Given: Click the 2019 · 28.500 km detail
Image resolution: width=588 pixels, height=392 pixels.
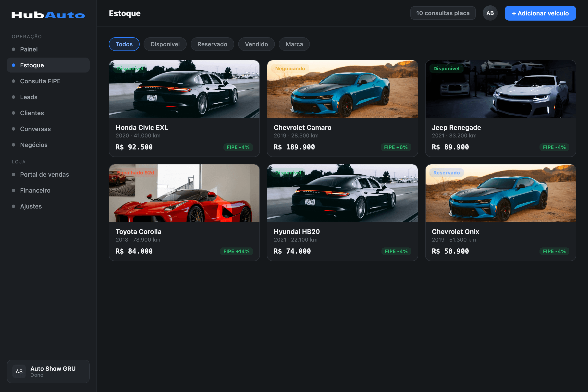Looking at the screenshot, I should pos(296,135).
